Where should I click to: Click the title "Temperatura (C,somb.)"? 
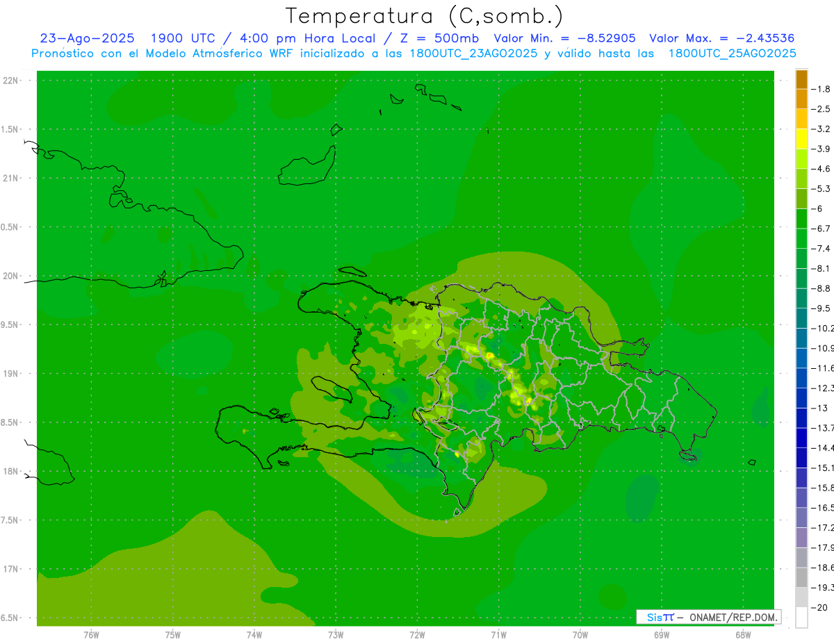pyautogui.click(x=424, y=16)
